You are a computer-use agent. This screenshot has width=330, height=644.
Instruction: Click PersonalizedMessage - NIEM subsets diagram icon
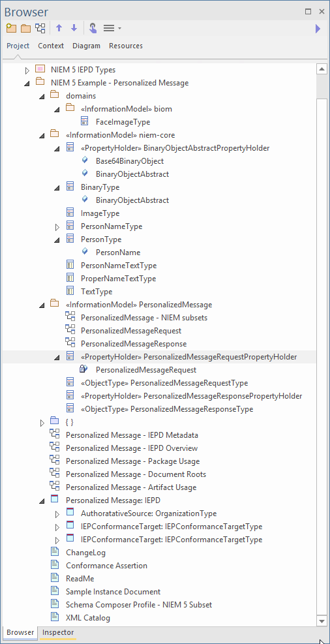pos(70,316)
